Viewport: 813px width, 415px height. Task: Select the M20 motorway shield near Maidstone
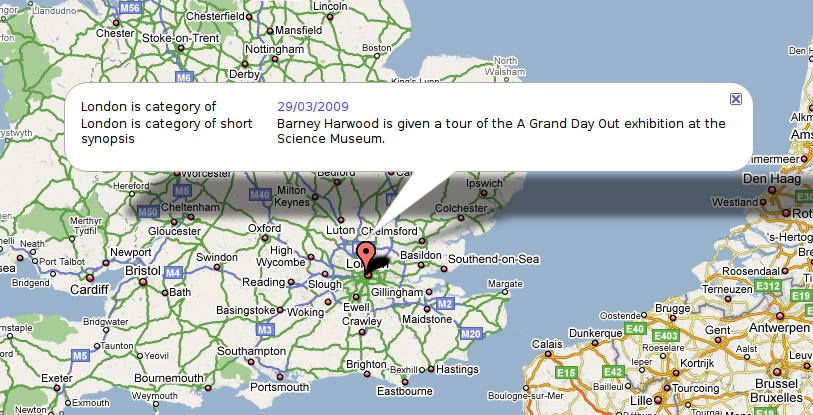(x=471, y=334)
